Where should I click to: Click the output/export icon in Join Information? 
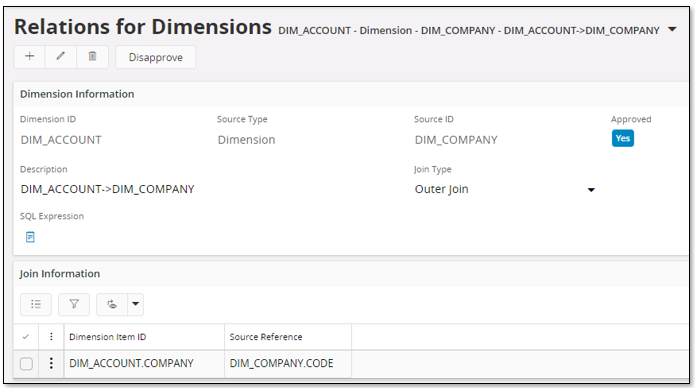(x=112, y=304)
